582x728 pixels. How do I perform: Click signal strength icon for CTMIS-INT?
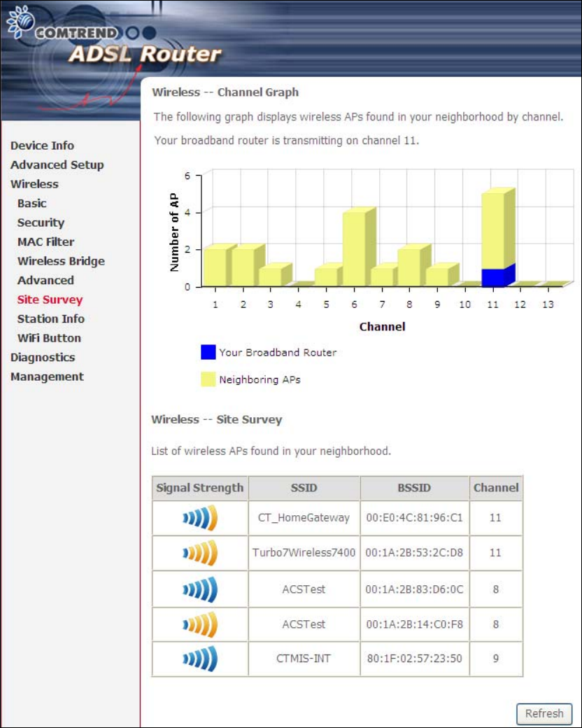pyautogui.click(x=200, y=659)
